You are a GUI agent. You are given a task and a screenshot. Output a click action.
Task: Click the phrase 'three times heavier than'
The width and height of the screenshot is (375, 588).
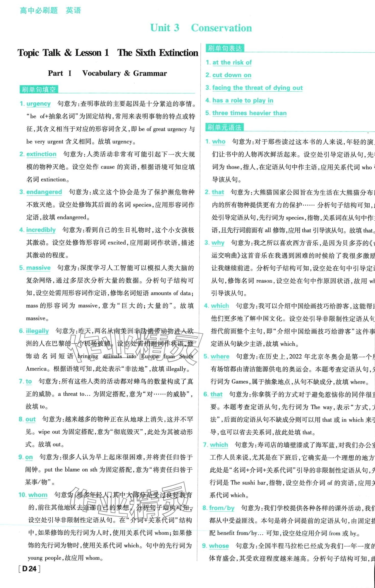pyautogui.click(x=249, y=113)
